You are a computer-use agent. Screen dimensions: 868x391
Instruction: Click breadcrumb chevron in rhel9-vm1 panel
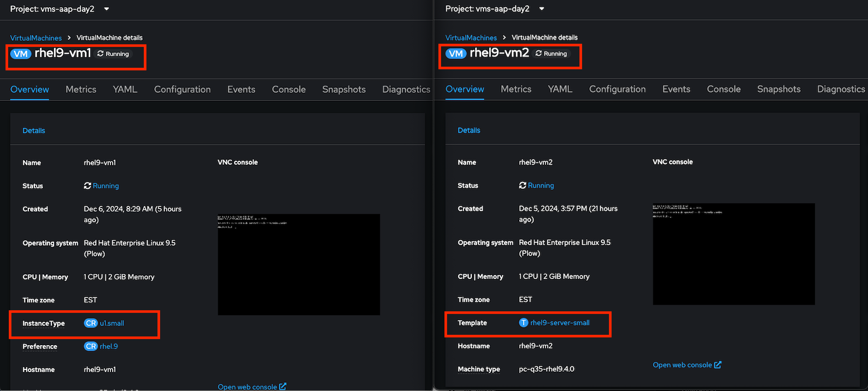[x=69, y=38]
